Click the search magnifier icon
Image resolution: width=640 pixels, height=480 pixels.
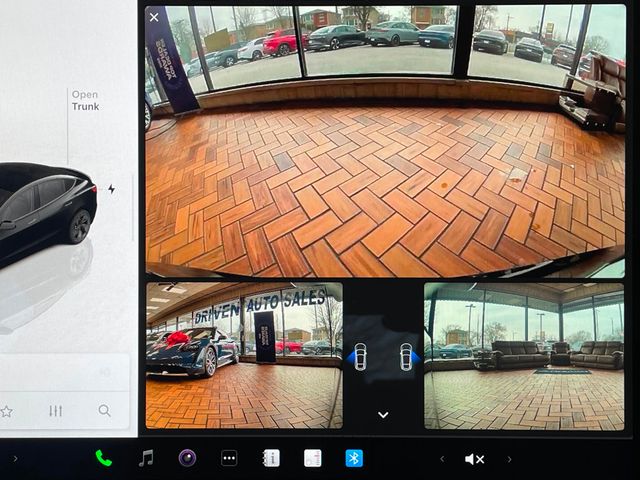[105, 410]
